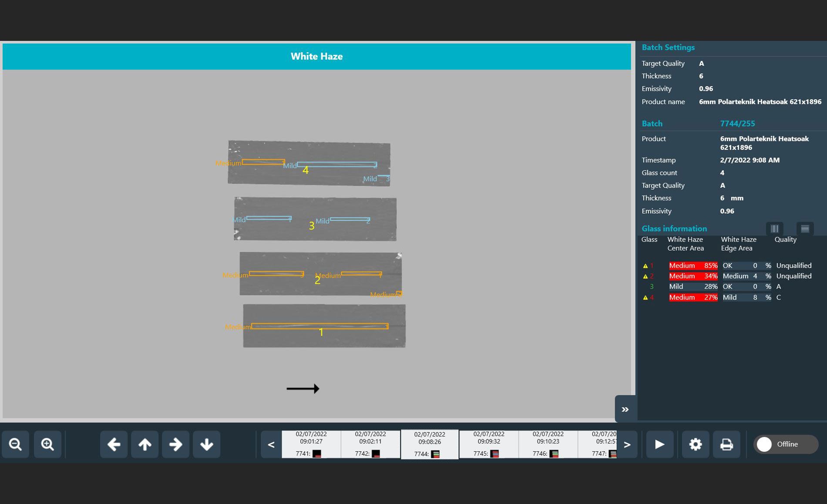This screenshot has width=827, height=504.
Task: Click quality value C for glass 4
Action: click(x=779, y=298)
